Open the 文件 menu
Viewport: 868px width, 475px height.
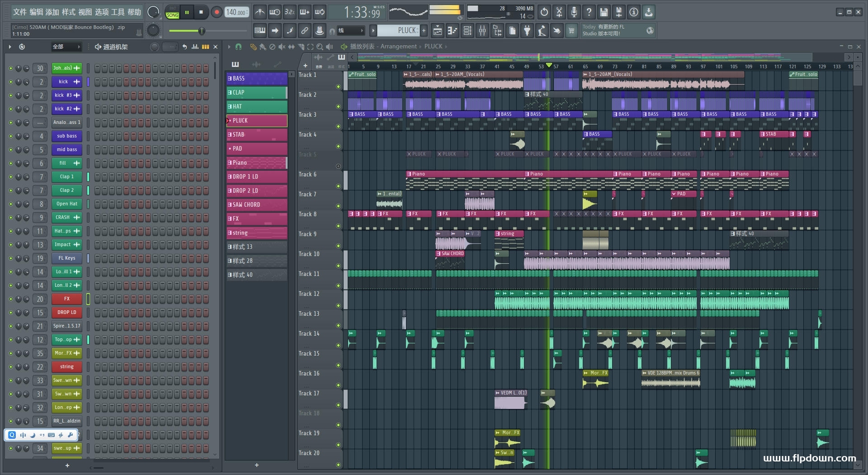coord(20,12)
